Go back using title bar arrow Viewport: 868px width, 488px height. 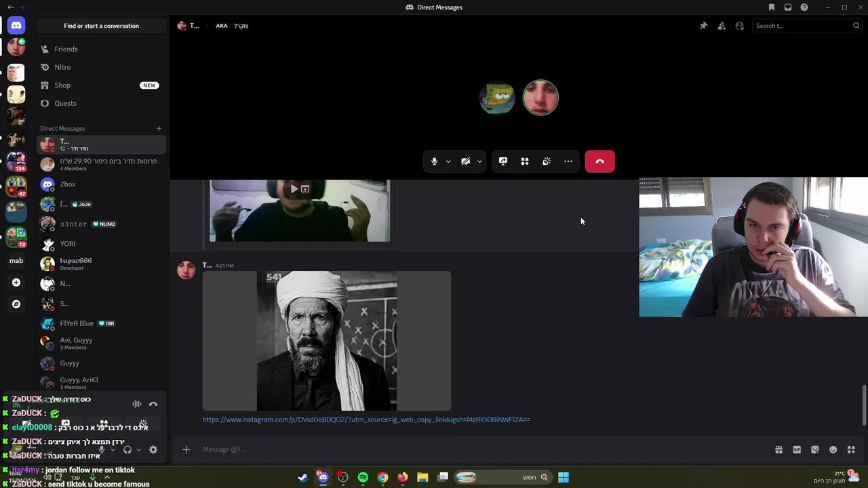(10, 7)
